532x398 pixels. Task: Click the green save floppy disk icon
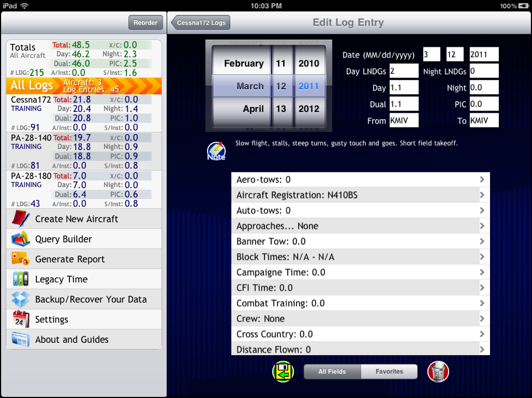[283, 372]
